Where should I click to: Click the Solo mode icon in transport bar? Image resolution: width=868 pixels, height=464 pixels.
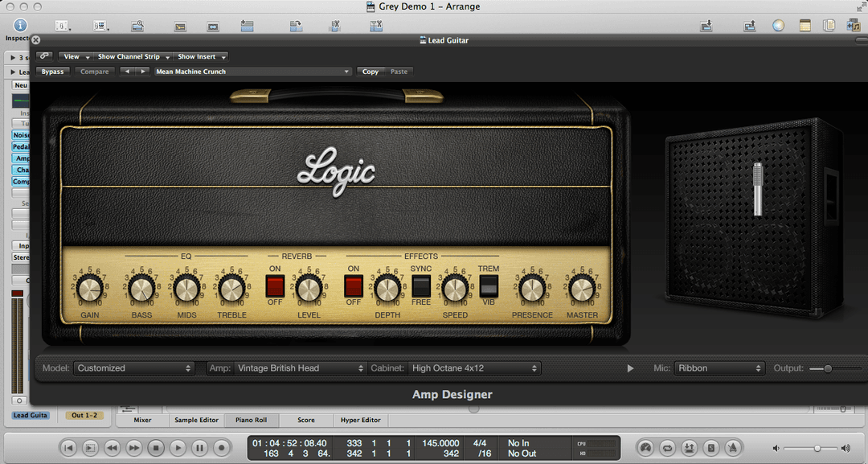(x=711, y=448)
